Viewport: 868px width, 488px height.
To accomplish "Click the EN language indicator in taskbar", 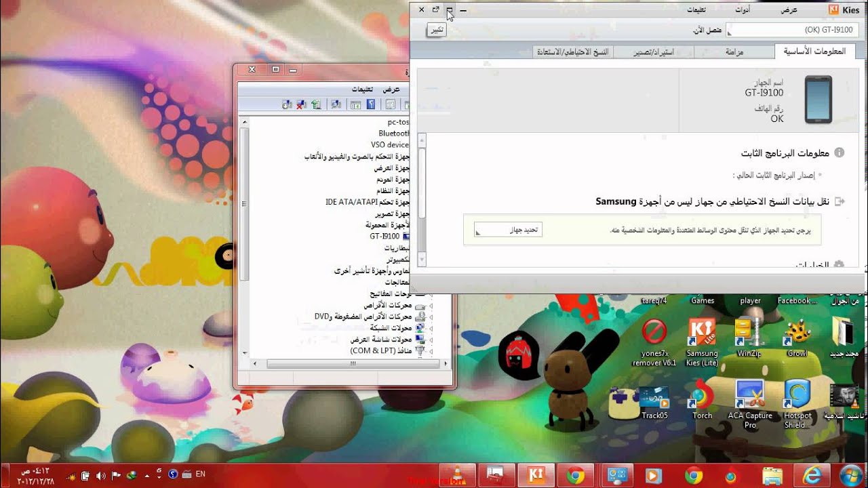I will [200, 474].
